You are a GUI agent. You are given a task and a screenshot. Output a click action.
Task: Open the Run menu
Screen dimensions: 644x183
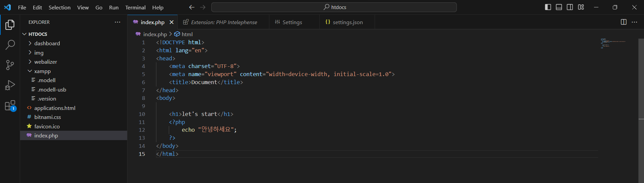pos(114,7)
